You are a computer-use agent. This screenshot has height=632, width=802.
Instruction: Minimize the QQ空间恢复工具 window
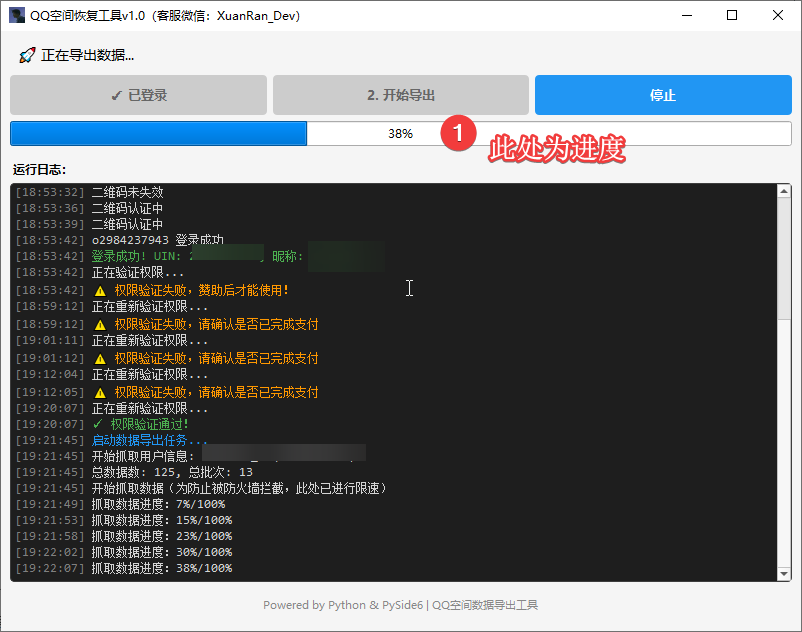686,16
